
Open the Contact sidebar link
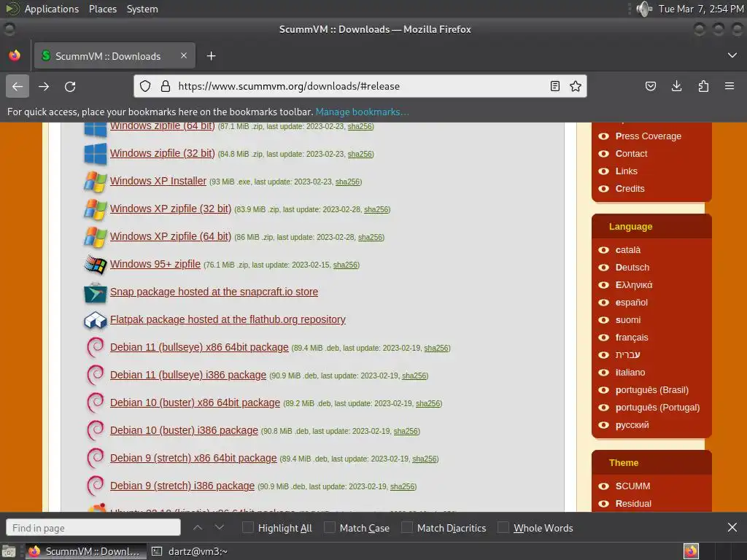click(x=631, y=154)
